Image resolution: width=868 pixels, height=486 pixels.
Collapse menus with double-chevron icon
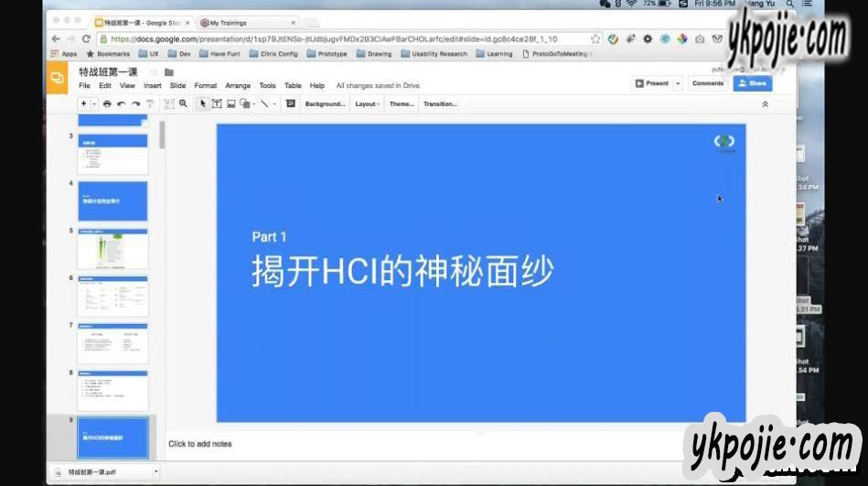click(x=765, y=104)
